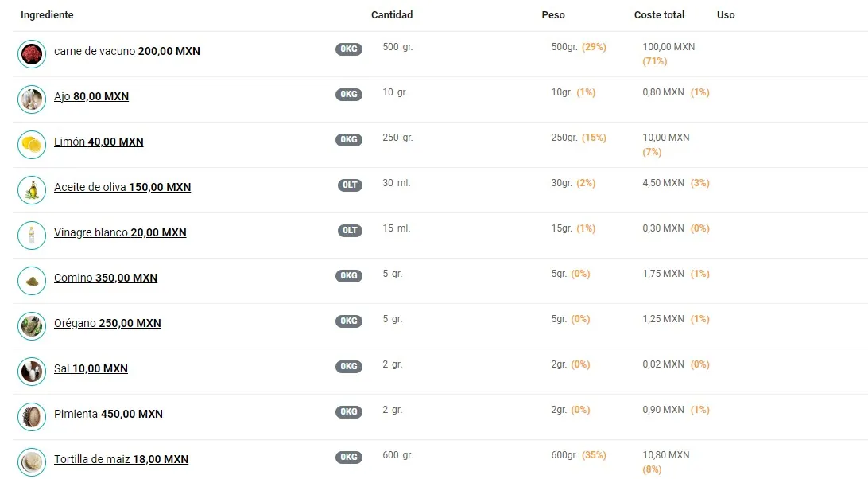Click the Ajo garlic icon
The height and width of the screenshot is (479, 868).
coord(32,99)
